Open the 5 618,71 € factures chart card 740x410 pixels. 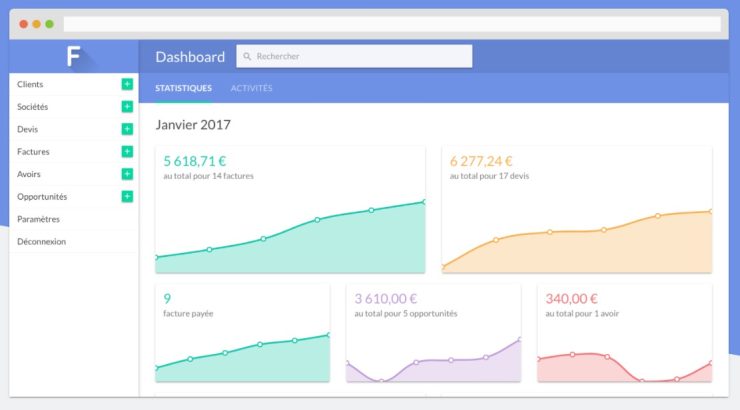point(290,210)
